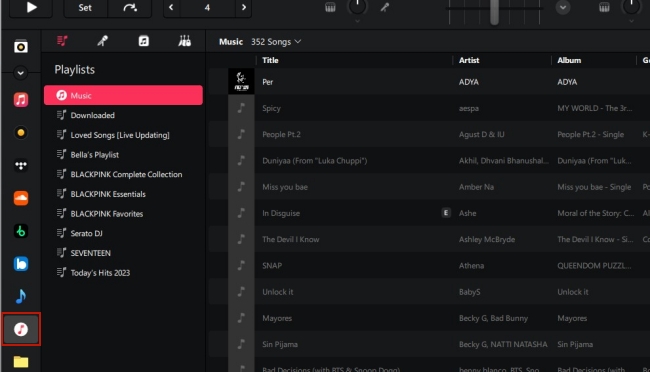Screen dimensions: 650x372
Task: Collapse the sidebar sources with the chevron circle
Action: point(20,73)
